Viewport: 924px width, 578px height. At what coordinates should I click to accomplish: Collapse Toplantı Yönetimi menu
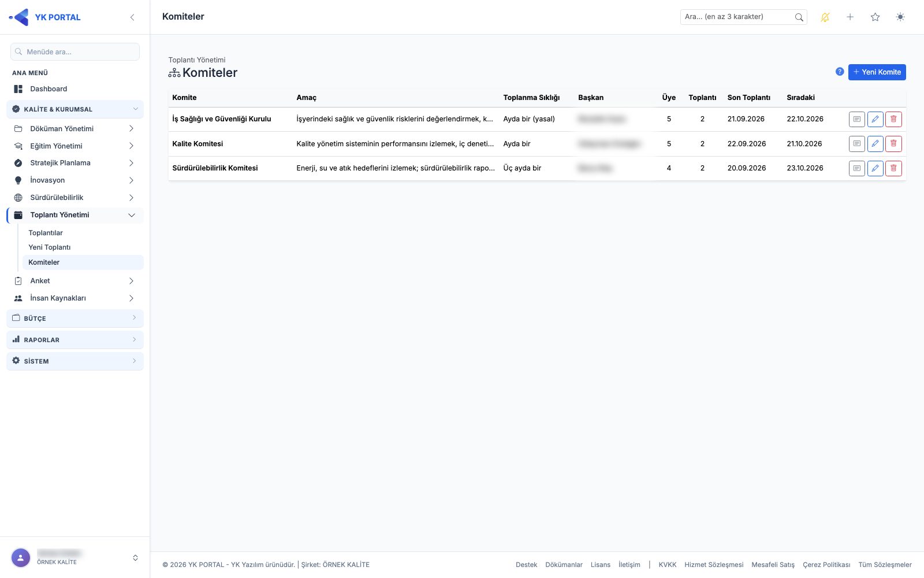click(x=75, y=215)
